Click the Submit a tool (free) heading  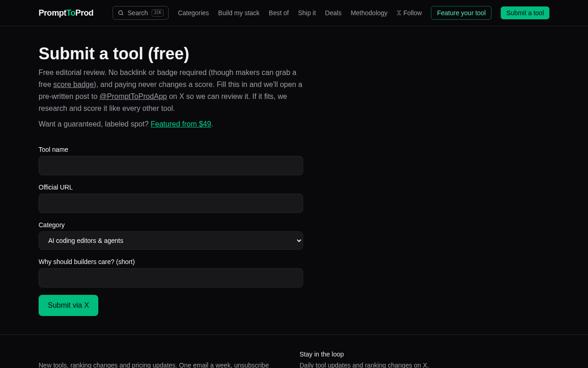[x=114, y=54]
